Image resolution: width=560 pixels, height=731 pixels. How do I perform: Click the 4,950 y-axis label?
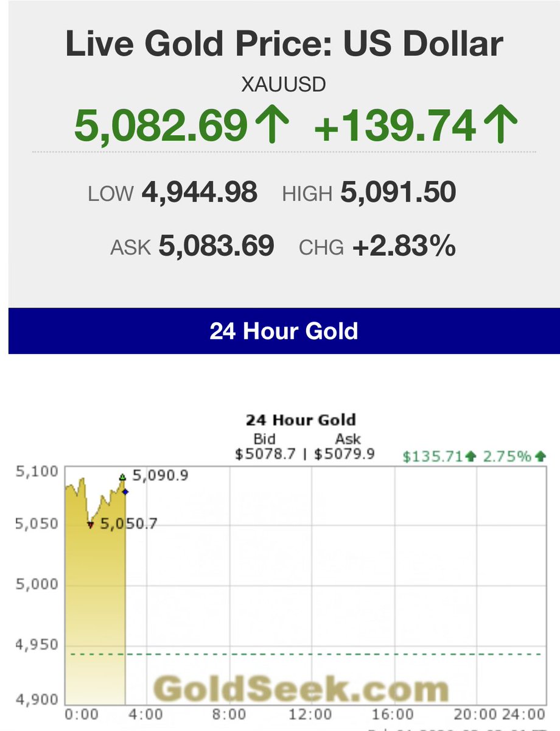click(36, 646)
